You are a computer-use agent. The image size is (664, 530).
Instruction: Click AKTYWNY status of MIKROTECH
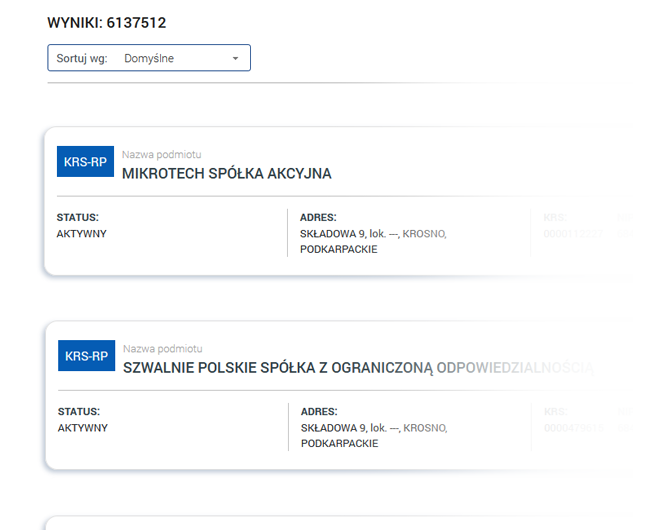click(x=81, y=234)
